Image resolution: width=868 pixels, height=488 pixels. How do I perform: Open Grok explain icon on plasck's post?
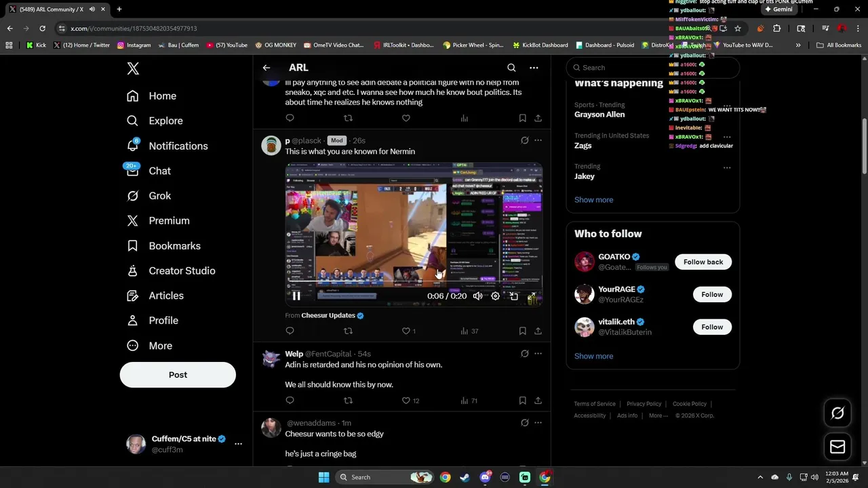click(524, 140)
